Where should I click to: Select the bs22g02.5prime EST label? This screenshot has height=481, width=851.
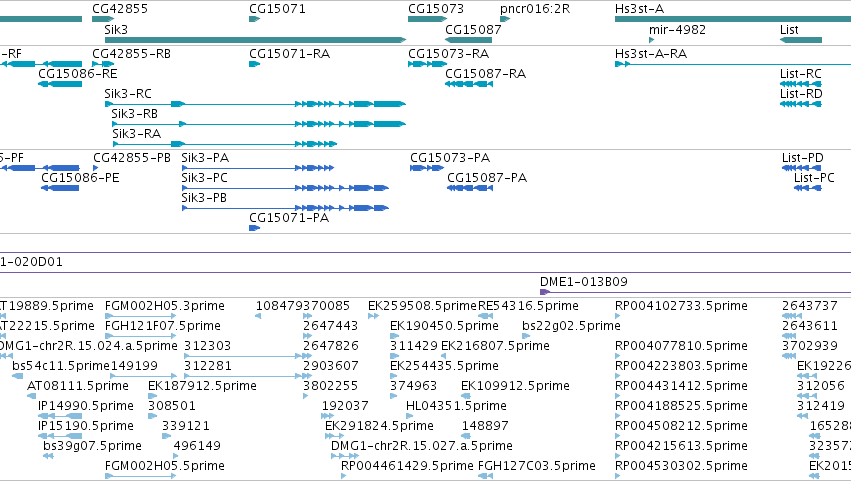click(x=571, y=326)
